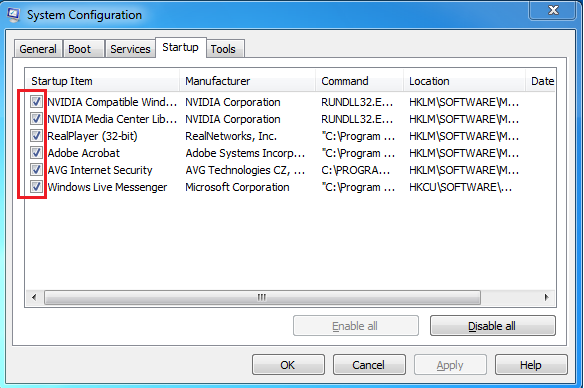Open the Boot tab

[x=83, y=49]
